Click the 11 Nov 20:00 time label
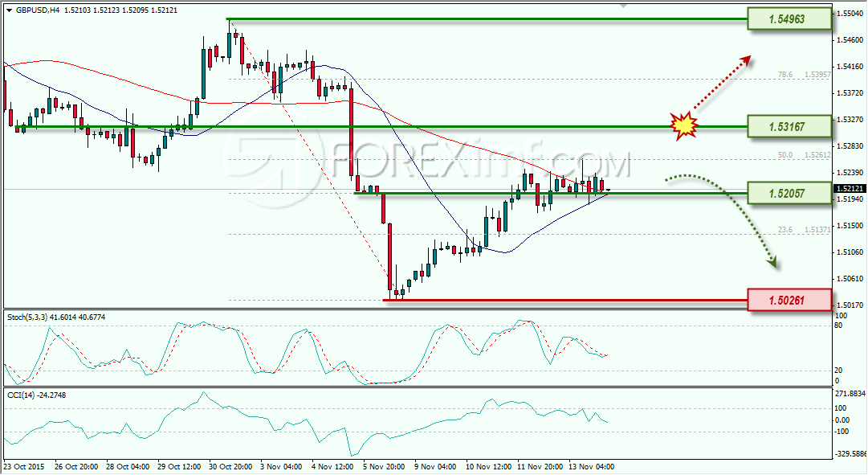 click(540, 467)
